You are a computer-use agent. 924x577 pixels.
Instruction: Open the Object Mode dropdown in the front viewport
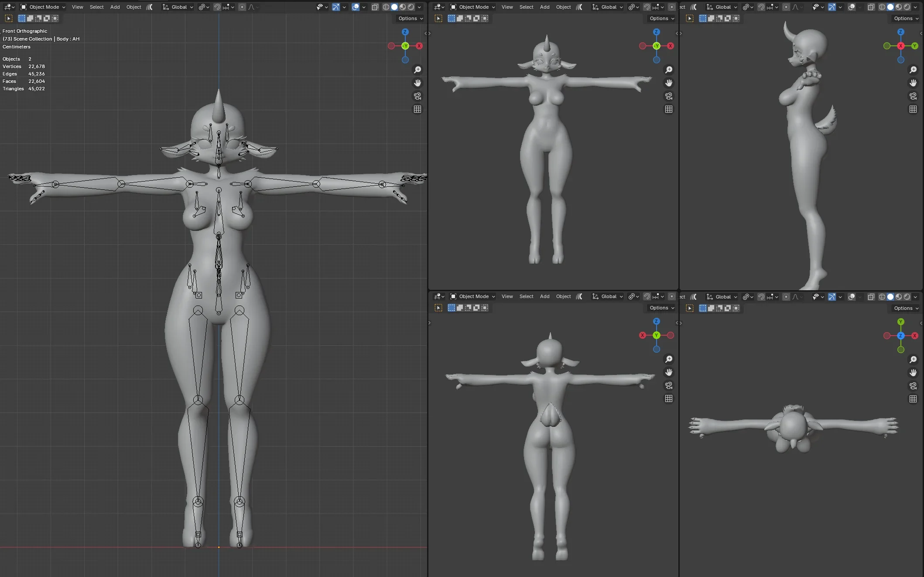tap(43, 7)
